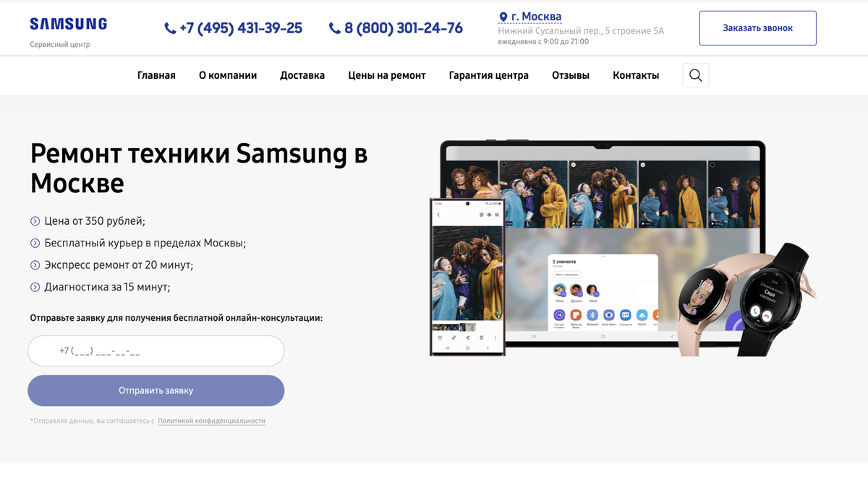Image resolution: width=868 pixels, height=477 pixels.
Task: Click the Отправить заявку button
Action: (156, 391)
